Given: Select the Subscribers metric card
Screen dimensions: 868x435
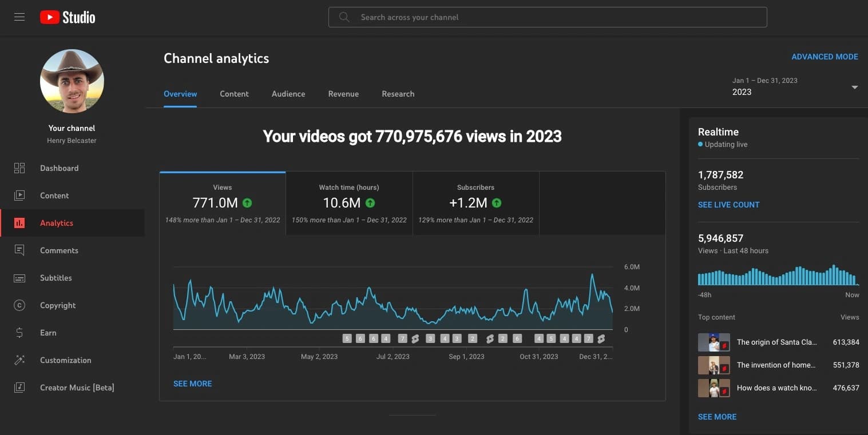Looking at the screenshot, I should point(475,203).
